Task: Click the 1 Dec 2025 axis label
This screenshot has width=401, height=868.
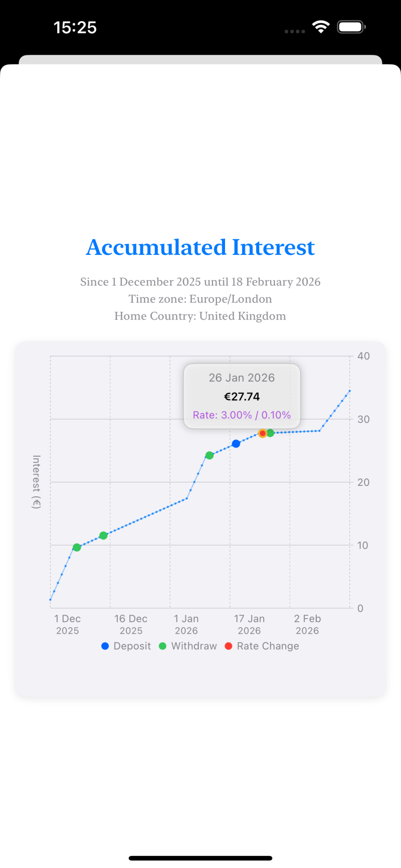Action: [68, 625]
